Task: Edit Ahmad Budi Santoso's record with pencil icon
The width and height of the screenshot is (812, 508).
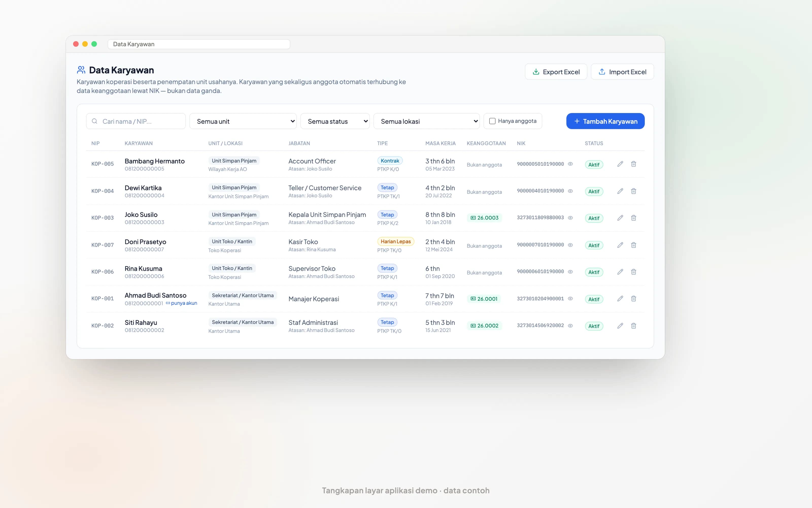Action: [620, 299]
